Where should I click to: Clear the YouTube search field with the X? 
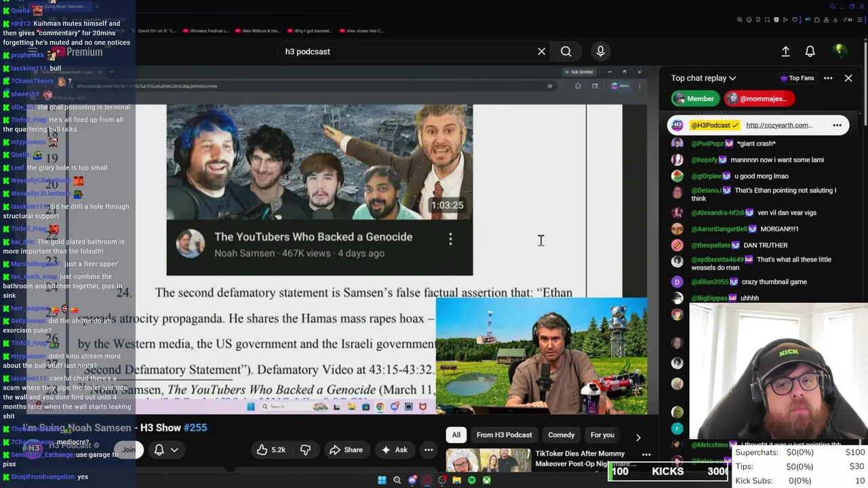pyautogui.click(x=541, y=52)
